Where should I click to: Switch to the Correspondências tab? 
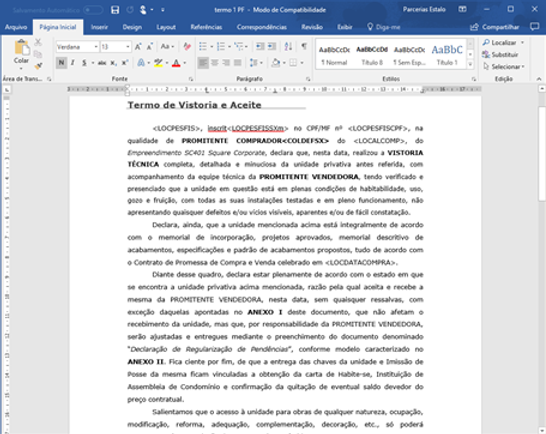point(262,27)
